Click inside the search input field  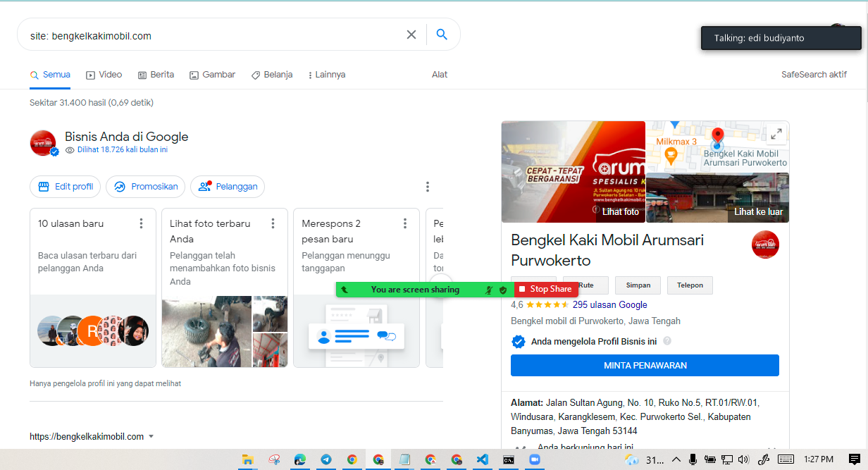[211, 35]
